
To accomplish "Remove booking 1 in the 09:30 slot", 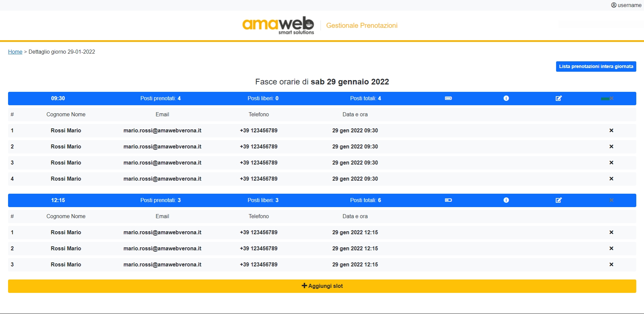I will [611, 130].
